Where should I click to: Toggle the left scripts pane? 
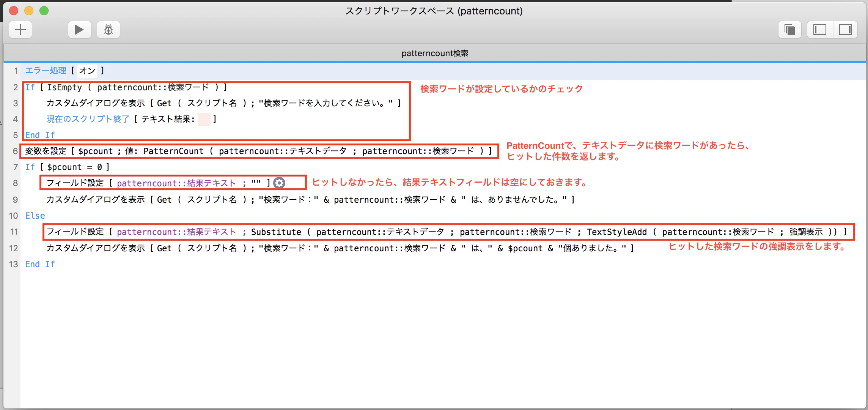(820, 30)
